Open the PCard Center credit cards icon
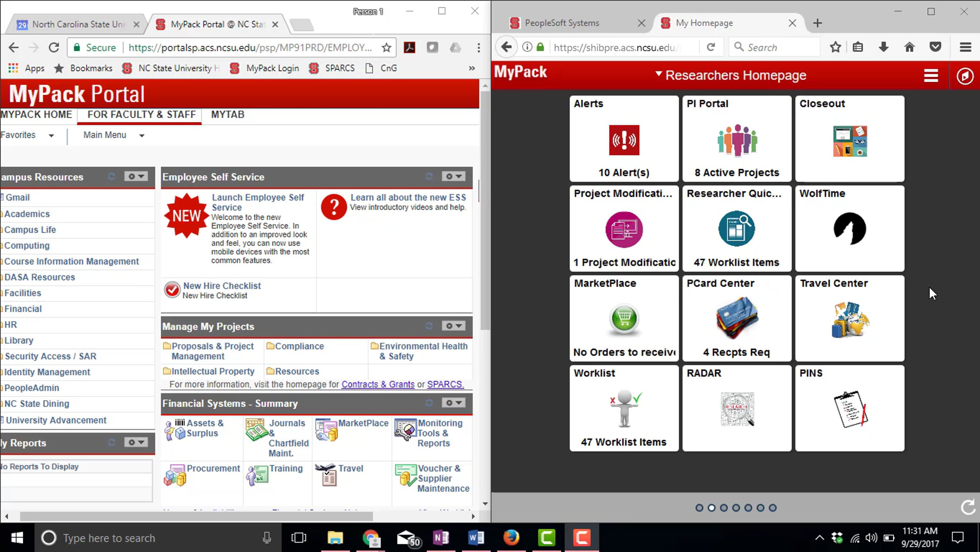 [x=737, y=318]
